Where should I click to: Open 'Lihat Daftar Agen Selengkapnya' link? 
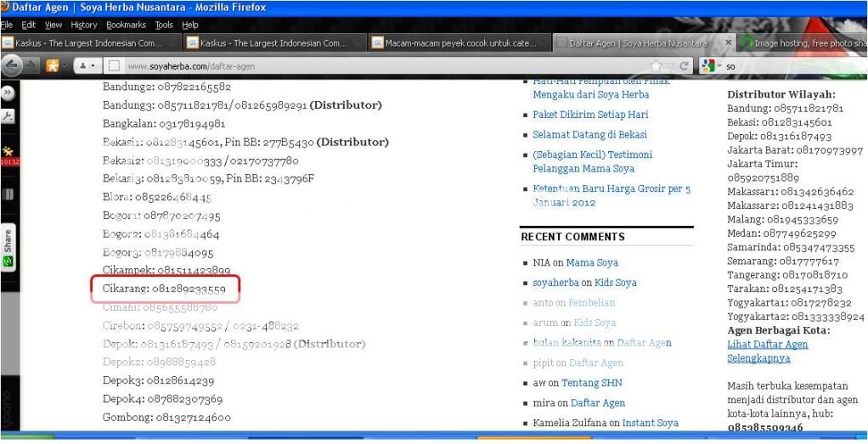pos(767,351)
